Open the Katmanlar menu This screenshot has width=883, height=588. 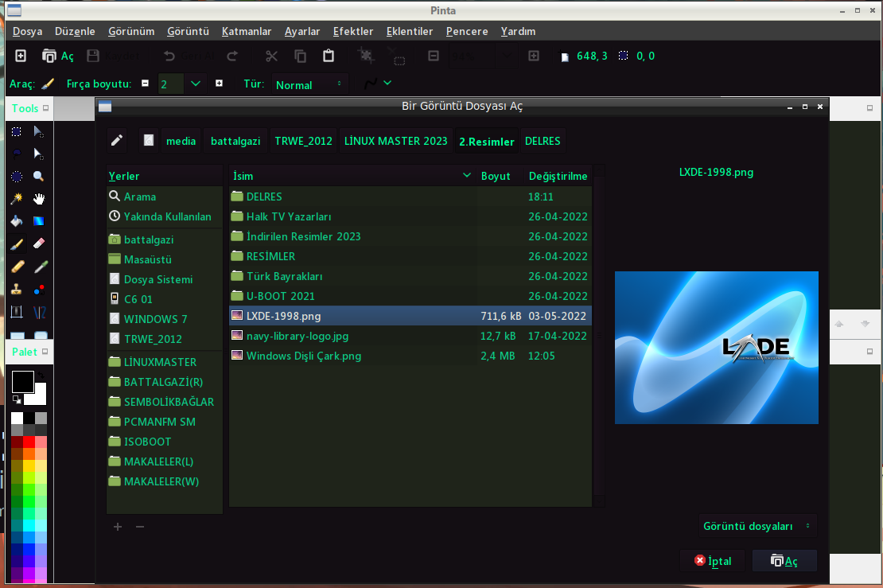pos(246,32)
